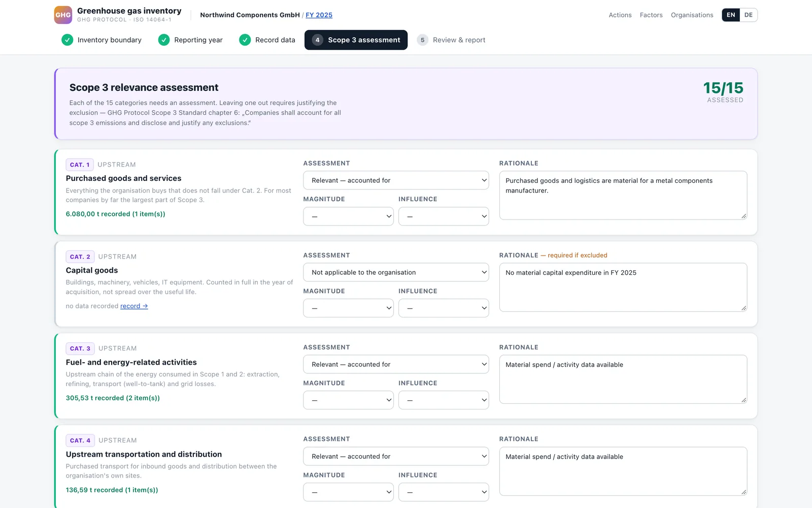Open Influence dropdown for Cat. 4

pos(444,492)
